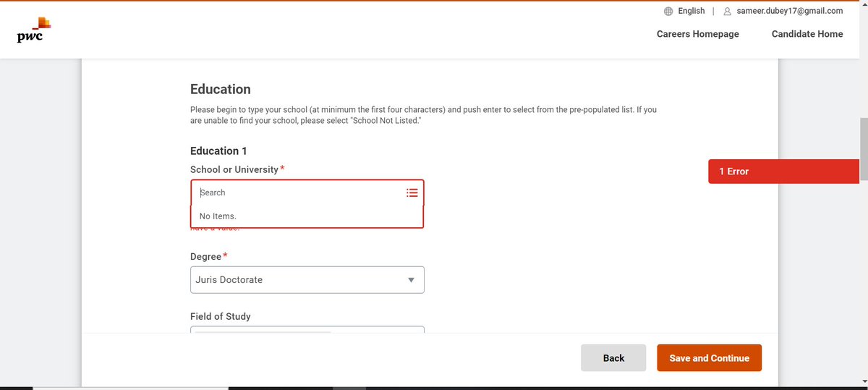Click the Degree dropdown arrow

tap(411, 280)
